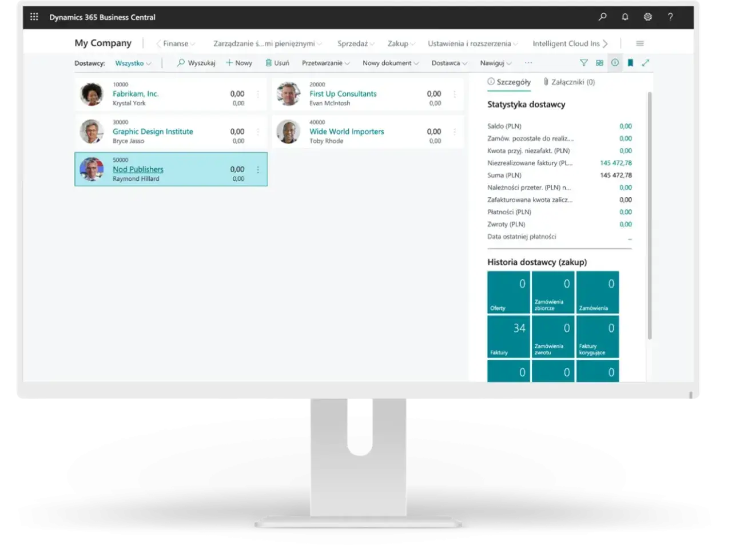This screenshot has width=732, height=560.
Task: Expand Ustawienia i rozszerzenia menu
Action: [473, 43]
